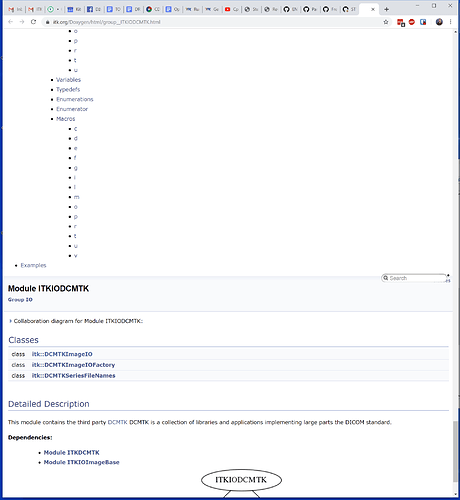Open itk::DCMTKImageIOFactory class link
The image size is (460, 500).
click(73, 365)
